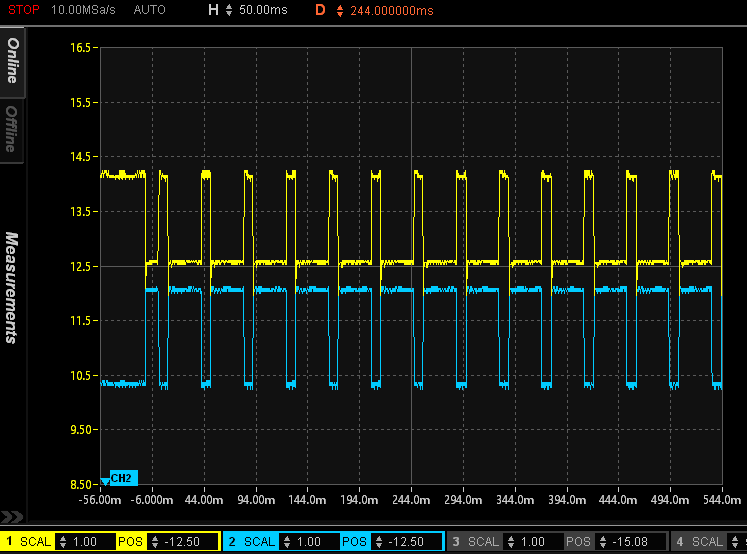
Task: Click channel 3 position value -15.08
Action: click(631, 542)
